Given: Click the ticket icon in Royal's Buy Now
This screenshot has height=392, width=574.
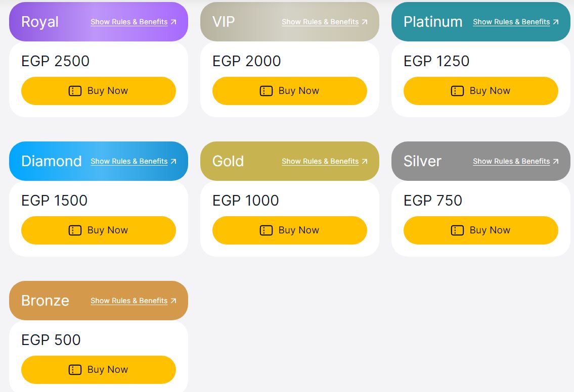Looking at the screenshot, I should pyautogui.click(x=75, y=91).
